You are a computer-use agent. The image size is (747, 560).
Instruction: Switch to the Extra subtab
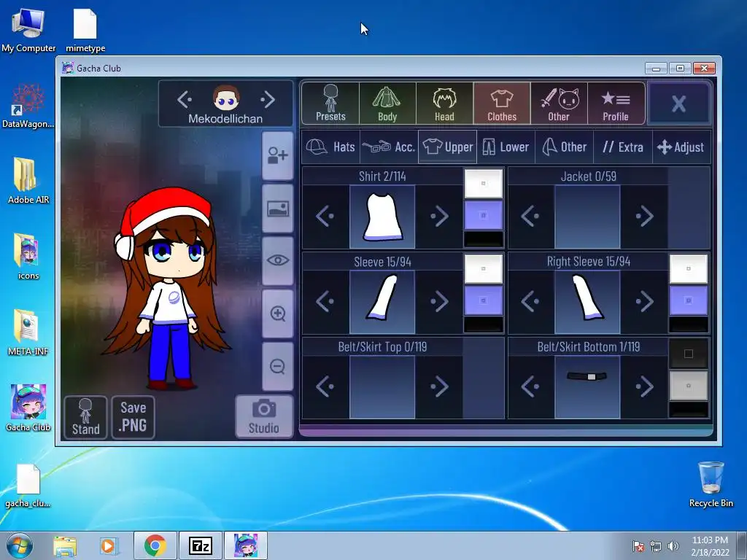[x=623, y=147]
